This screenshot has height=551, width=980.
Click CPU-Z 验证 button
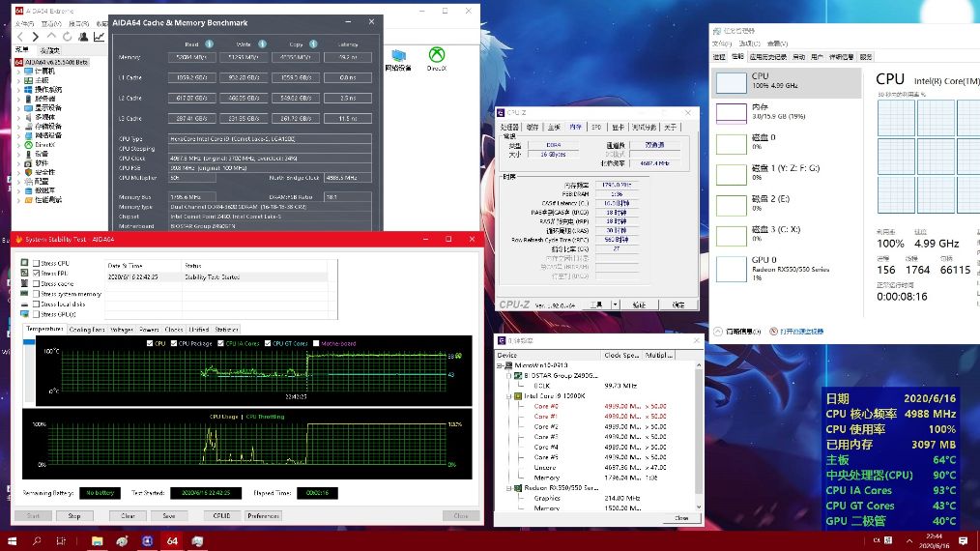coord(639,305)
